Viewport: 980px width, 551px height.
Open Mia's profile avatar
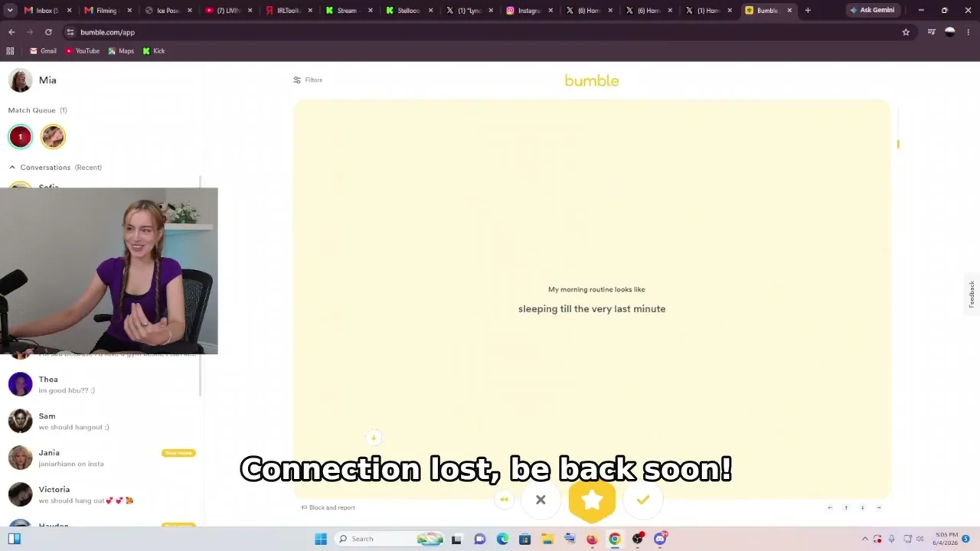pos(20,80)
